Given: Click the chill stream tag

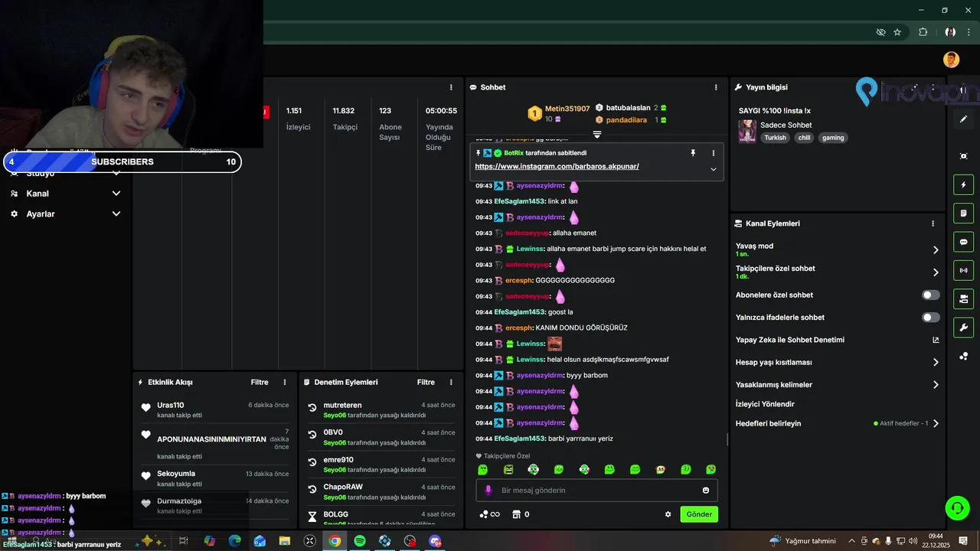Looking at the screenshot, I should 804,138.
